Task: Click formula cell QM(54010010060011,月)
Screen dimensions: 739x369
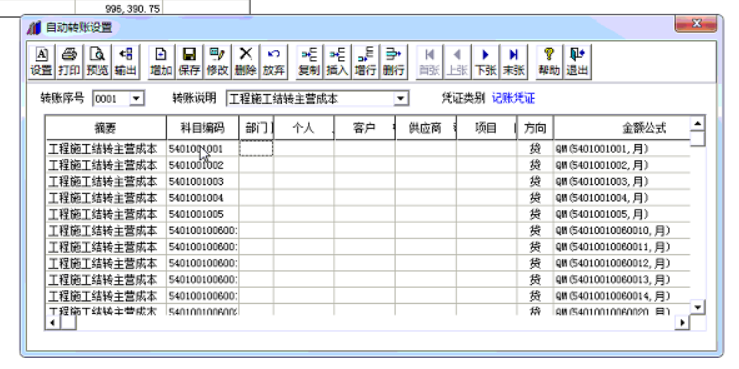Action: pyautogui.click(x=622, y=246)
